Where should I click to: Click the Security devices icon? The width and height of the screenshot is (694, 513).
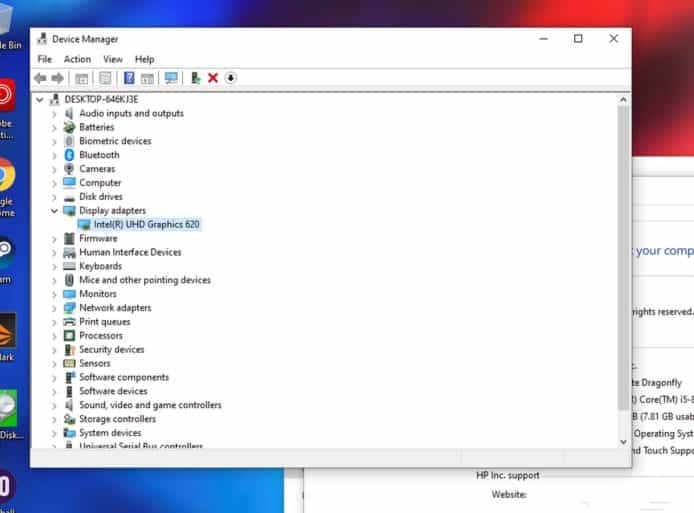(69, 350)
